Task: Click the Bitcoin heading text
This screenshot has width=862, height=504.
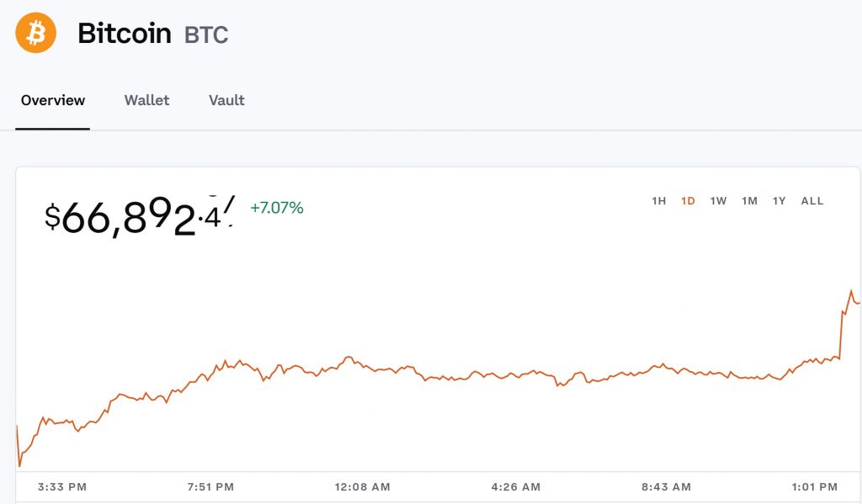Action: click(x=125, y=34)
